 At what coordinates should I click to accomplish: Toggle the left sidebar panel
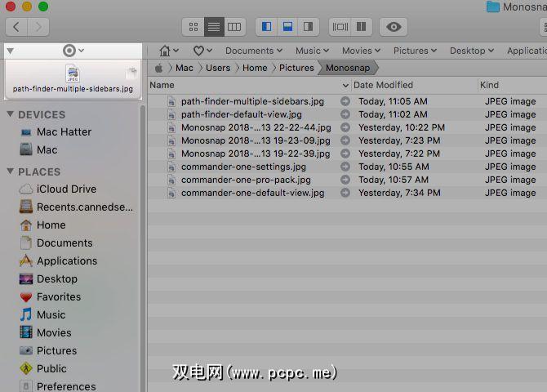pos(266,27)
